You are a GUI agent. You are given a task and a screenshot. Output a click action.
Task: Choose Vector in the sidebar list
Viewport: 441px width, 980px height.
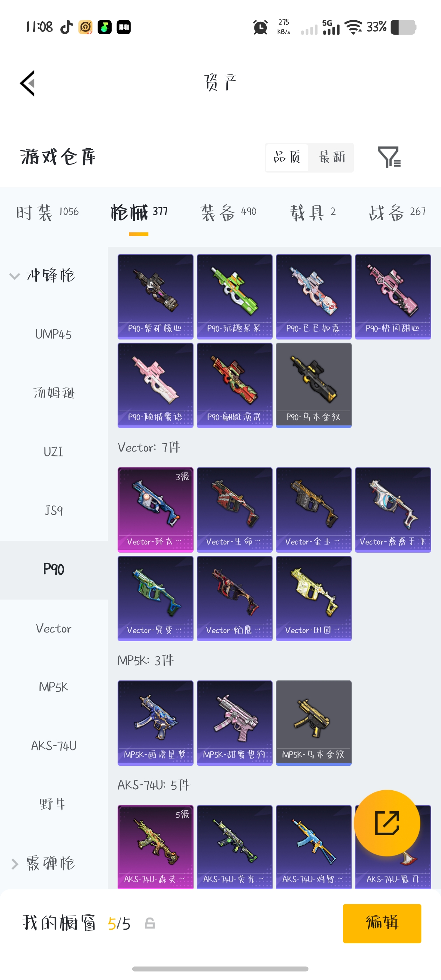54,628
